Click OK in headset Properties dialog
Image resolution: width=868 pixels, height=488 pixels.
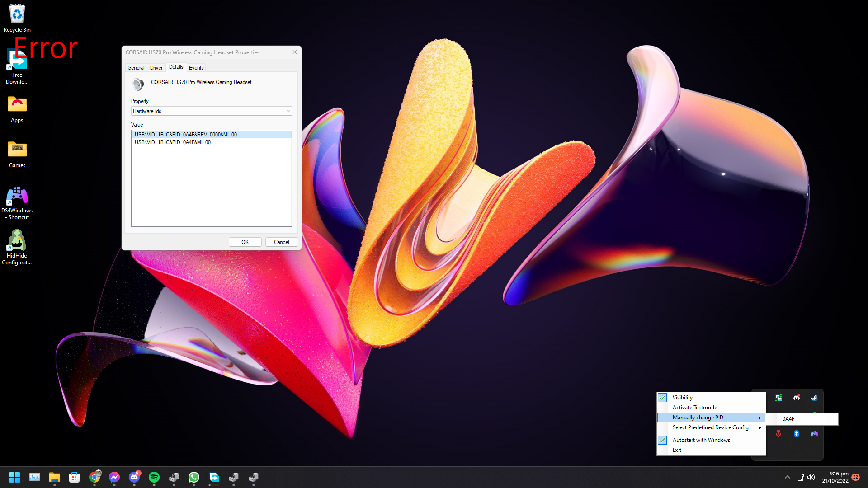coord(245,242)
